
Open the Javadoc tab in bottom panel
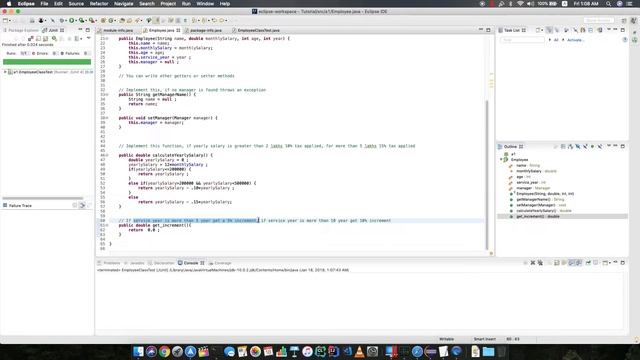pyautogui.click(x=135, y=263)
